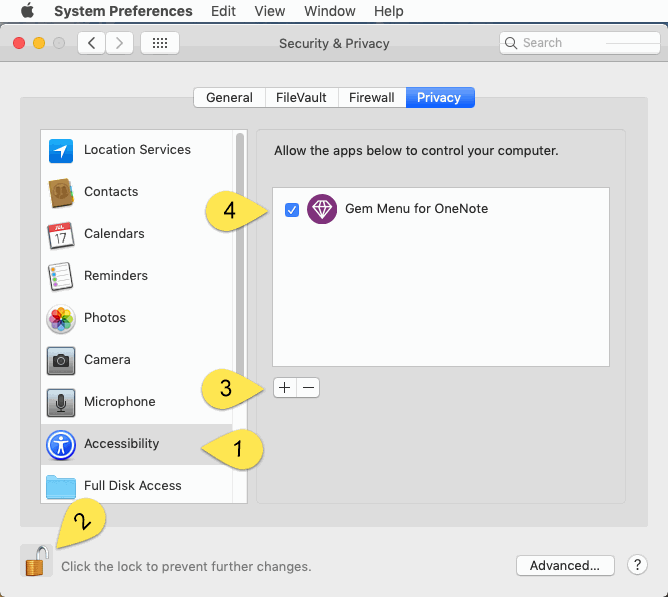The width and height of the screenshot is (668, 597).
Task: Select the Contacts book icon
Action: [61, 193]
